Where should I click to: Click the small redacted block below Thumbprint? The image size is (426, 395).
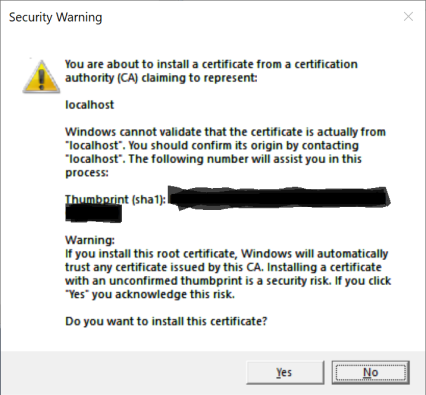(x=93, y=214)
